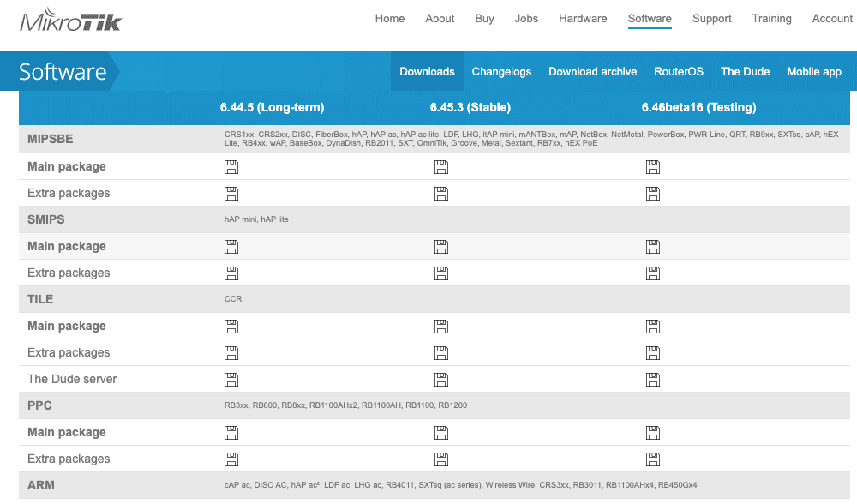Open the Account page
This screenshot has width=857, height=504.
[x=832, y=19]
